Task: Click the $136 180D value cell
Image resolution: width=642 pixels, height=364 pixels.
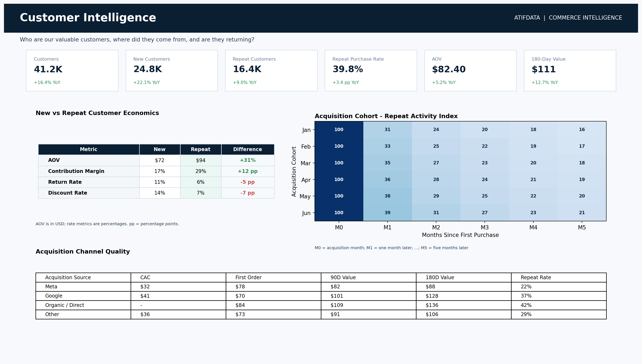Action: tap(464, 305)
